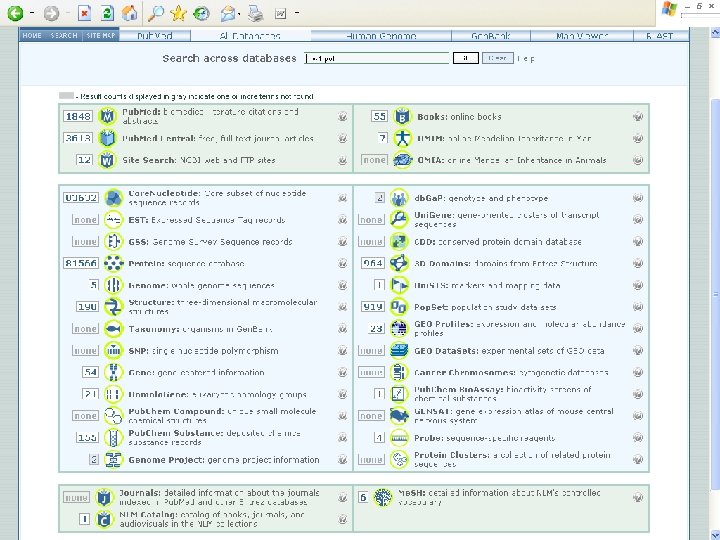Image resolution: width=720 pixels, height=540 pixels.
Task: Open the dbGaP people icon
Action: pos(399,198)
